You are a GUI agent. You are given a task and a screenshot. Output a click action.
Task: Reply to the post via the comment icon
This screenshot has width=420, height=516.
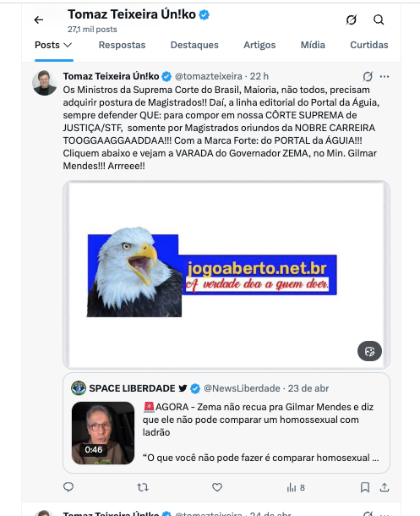click(68, 487)
